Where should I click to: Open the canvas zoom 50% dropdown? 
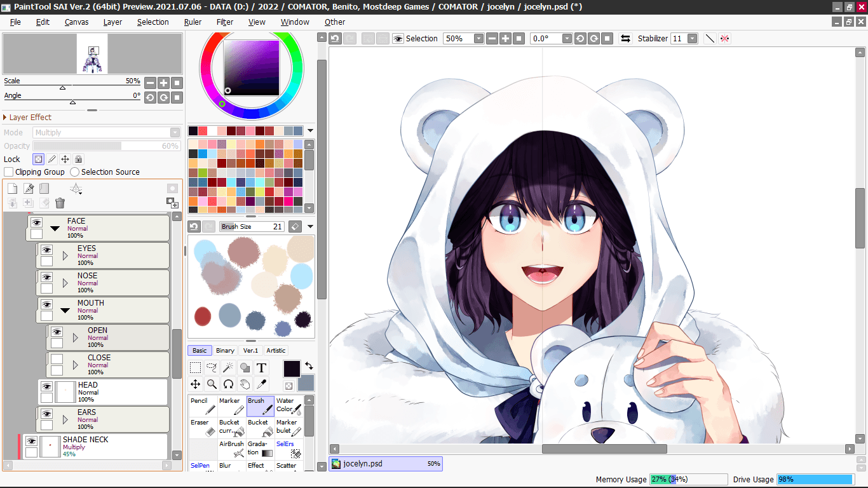(x=478, y=39)
